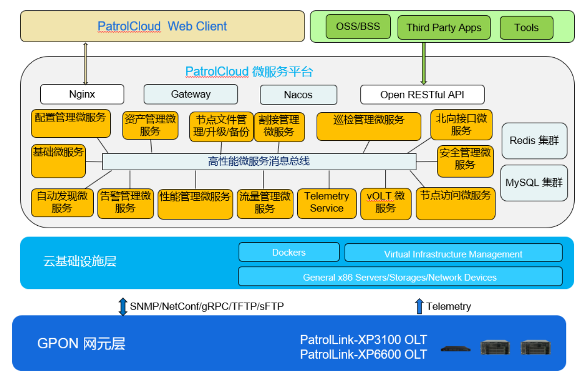Select the Redis 集群 box
Viewport: 588px width, 391px height.
535,141
